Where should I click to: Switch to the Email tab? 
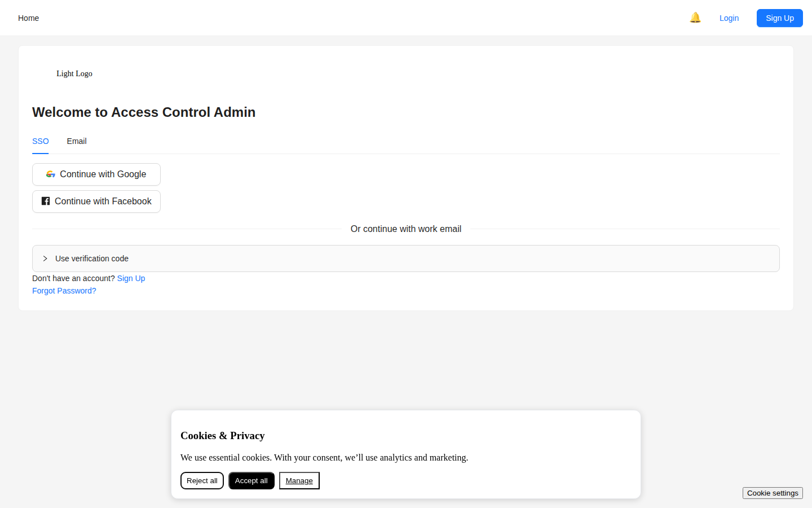[x=76, y=141]
